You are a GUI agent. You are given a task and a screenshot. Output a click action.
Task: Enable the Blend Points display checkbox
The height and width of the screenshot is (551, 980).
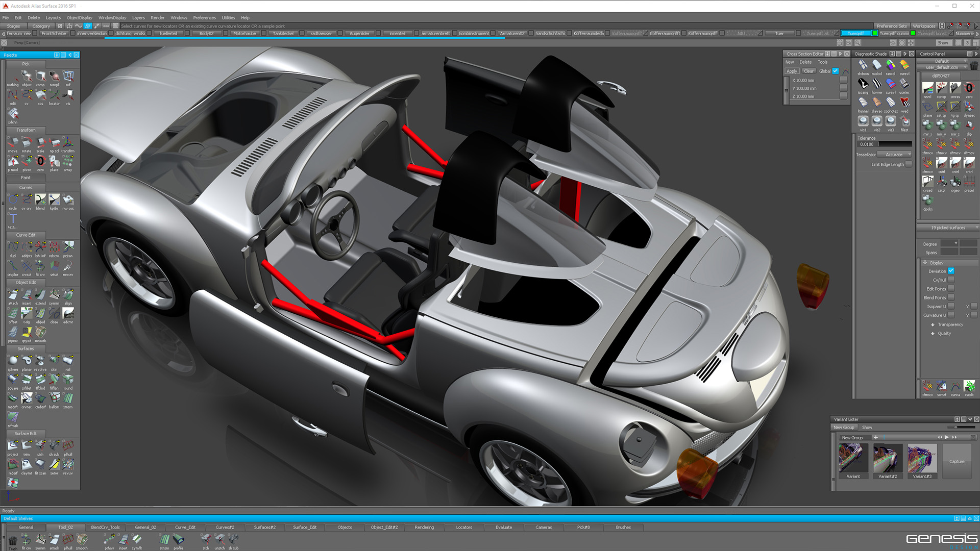pos(951,297)
